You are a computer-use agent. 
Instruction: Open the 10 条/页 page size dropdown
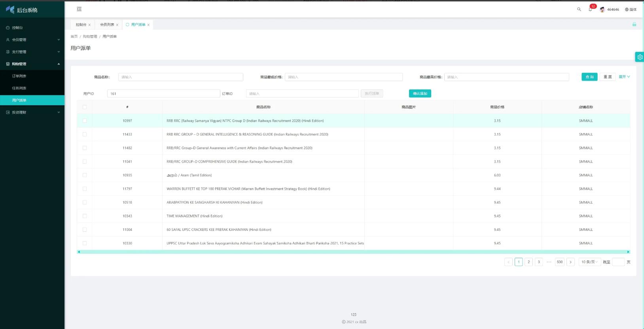(x=589, y=262)
